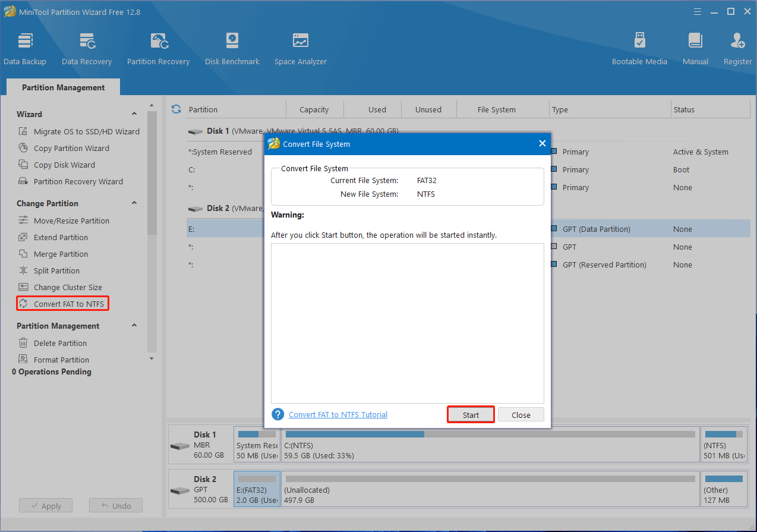Choose Change Cluster Size
This screenshot has height=532, width=757.
pos(61,287)
